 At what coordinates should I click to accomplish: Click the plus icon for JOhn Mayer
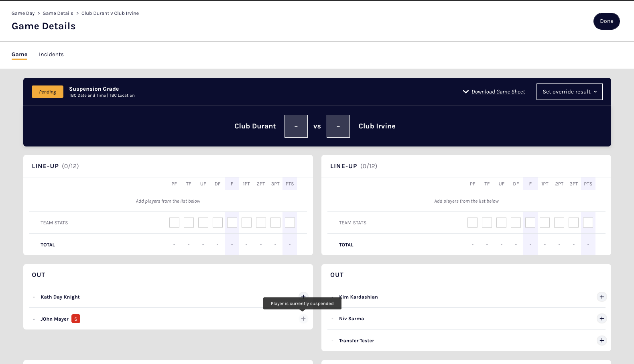point(303,319)
